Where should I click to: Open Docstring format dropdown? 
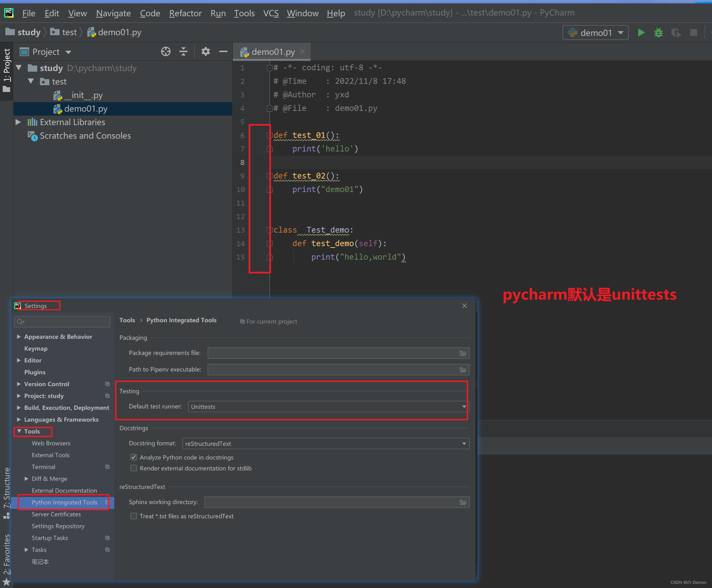tap(326, 444)
